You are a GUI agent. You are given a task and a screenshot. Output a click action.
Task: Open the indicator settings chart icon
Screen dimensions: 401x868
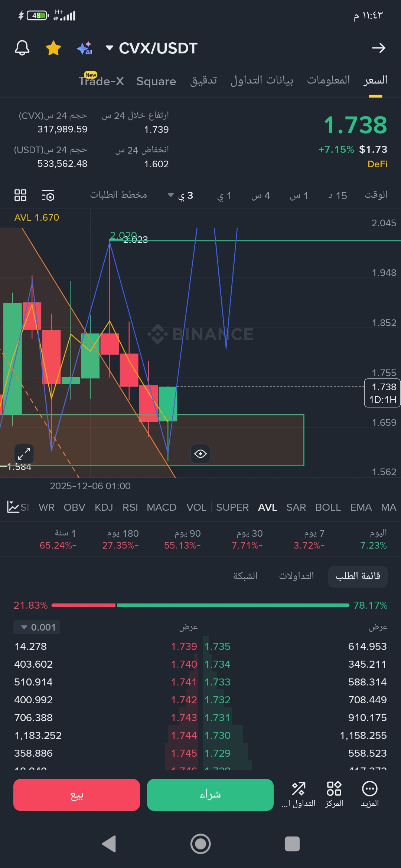13,507
